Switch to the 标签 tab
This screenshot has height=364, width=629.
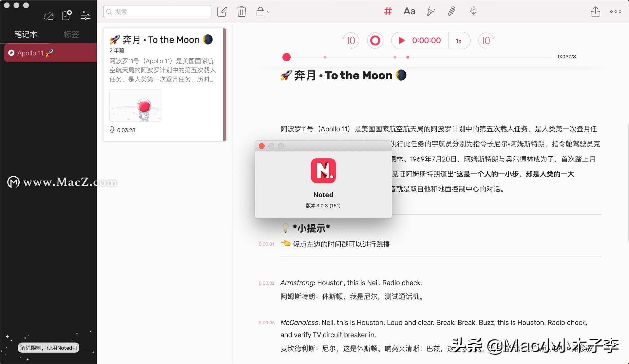click(71, 34)
